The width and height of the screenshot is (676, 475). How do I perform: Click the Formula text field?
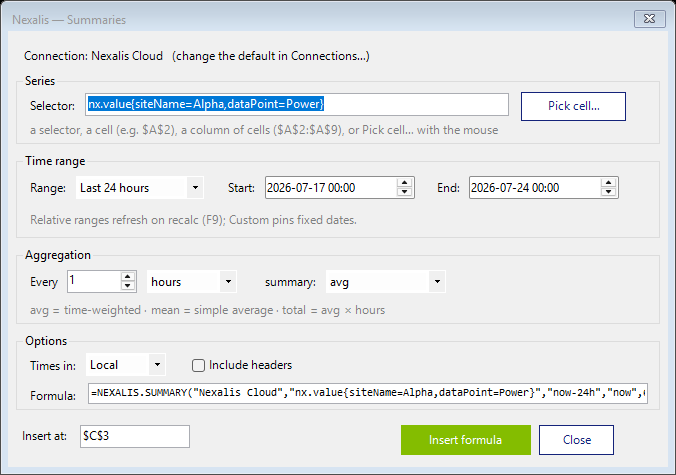368,393
